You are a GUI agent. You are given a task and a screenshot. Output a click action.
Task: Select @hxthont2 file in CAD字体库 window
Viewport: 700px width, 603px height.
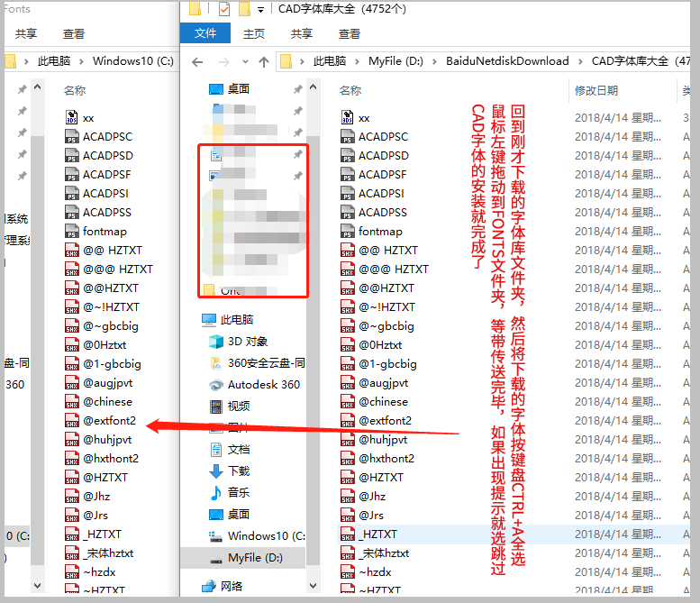point(386,458)
